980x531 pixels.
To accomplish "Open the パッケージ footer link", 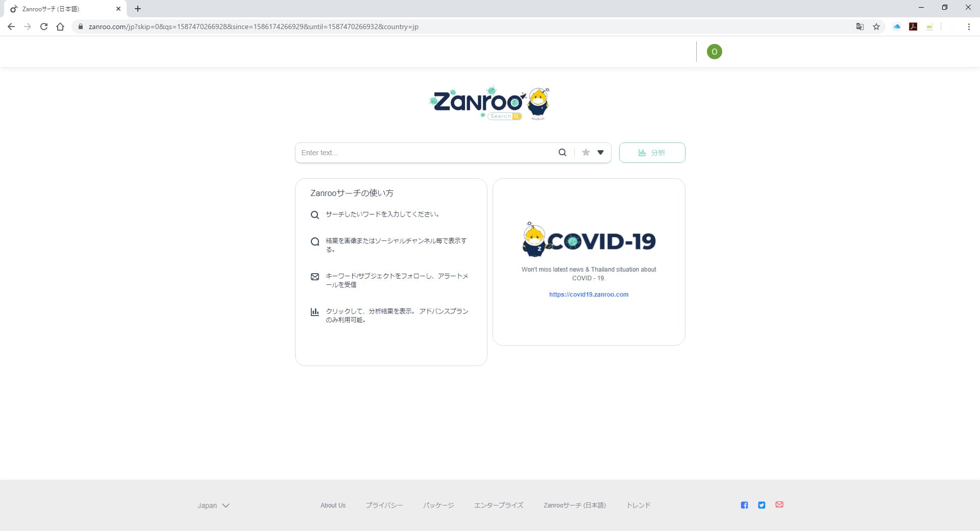I will 438,505.
